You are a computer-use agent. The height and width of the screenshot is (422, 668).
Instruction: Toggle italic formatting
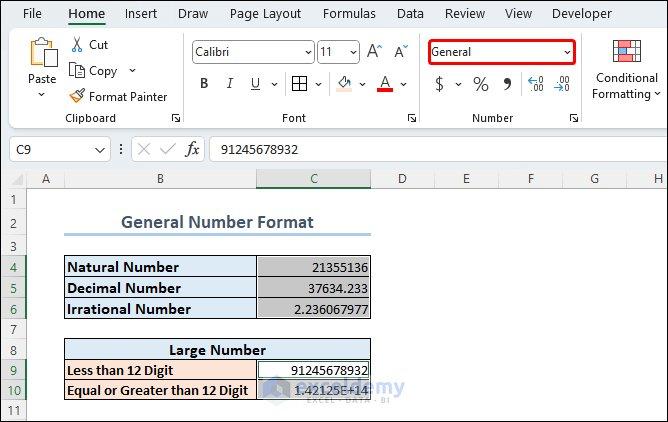tap(230, 83)
